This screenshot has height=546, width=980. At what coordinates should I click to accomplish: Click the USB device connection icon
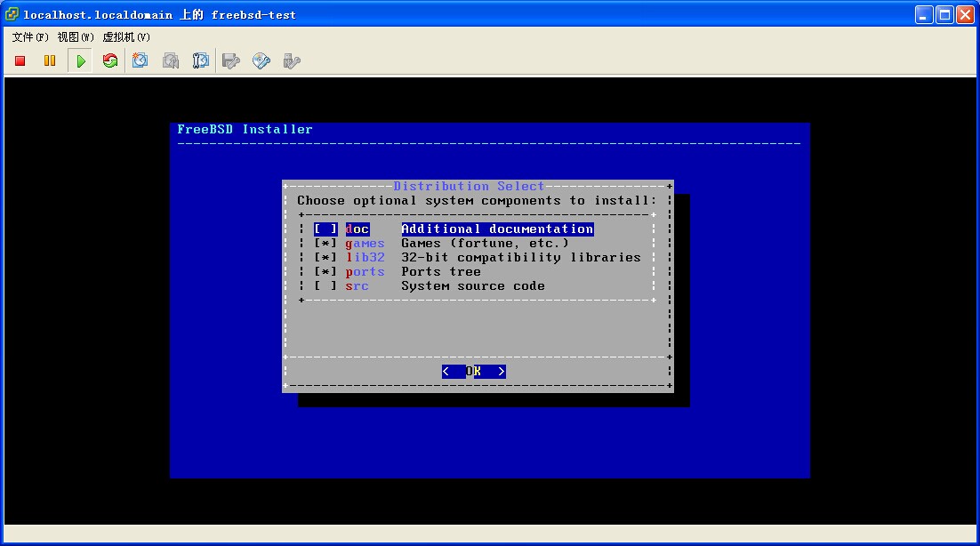[x=292, y=60]
